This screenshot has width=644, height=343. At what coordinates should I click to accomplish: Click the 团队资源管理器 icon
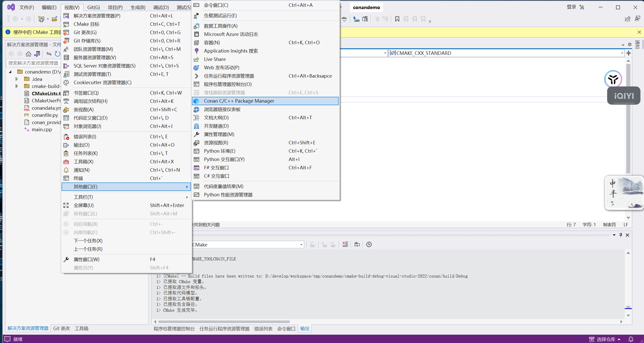[x=66, y=49]
